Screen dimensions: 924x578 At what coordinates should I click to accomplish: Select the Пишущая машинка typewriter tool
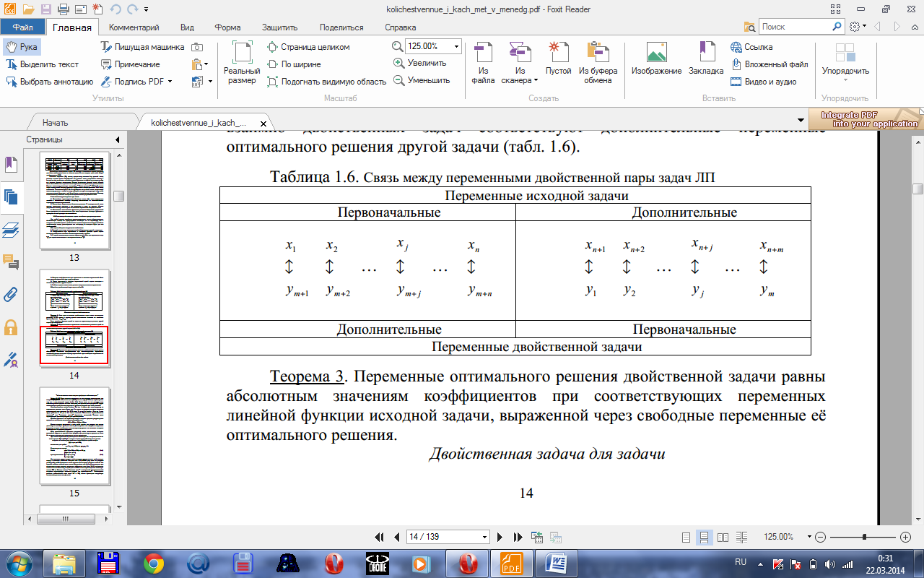coord(141,46)
